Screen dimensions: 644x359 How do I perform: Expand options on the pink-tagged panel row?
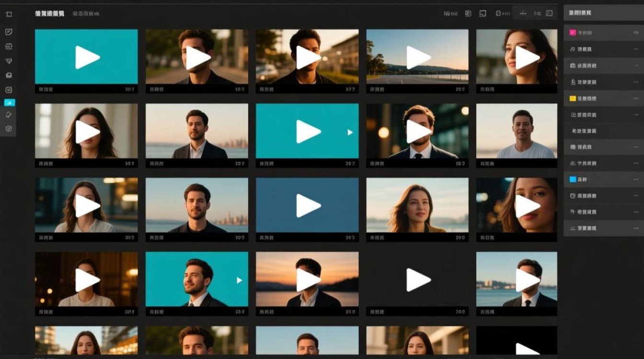pyautogui.click(x=636, y=33)
